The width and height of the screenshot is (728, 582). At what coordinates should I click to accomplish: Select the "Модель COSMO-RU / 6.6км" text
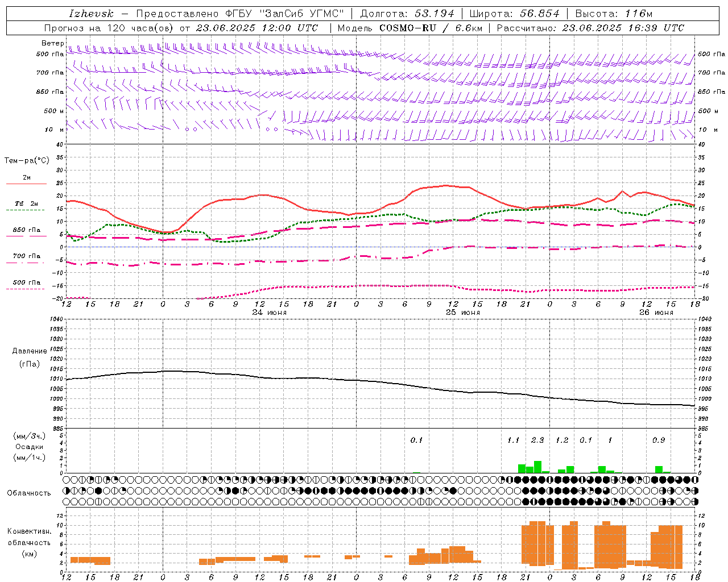click(409, 28)
